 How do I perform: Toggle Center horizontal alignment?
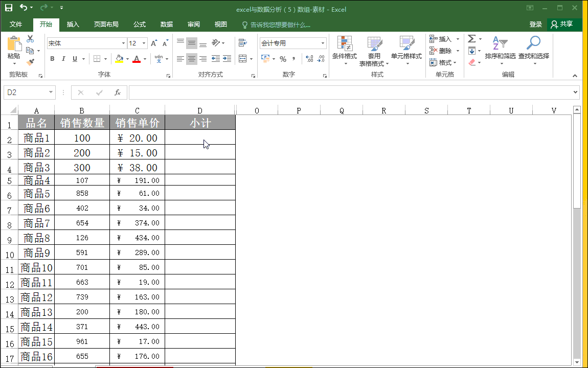click(x=192, y=59)
